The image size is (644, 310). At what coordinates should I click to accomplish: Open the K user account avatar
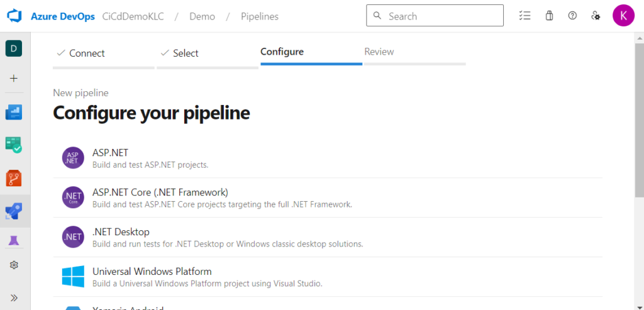623,16
